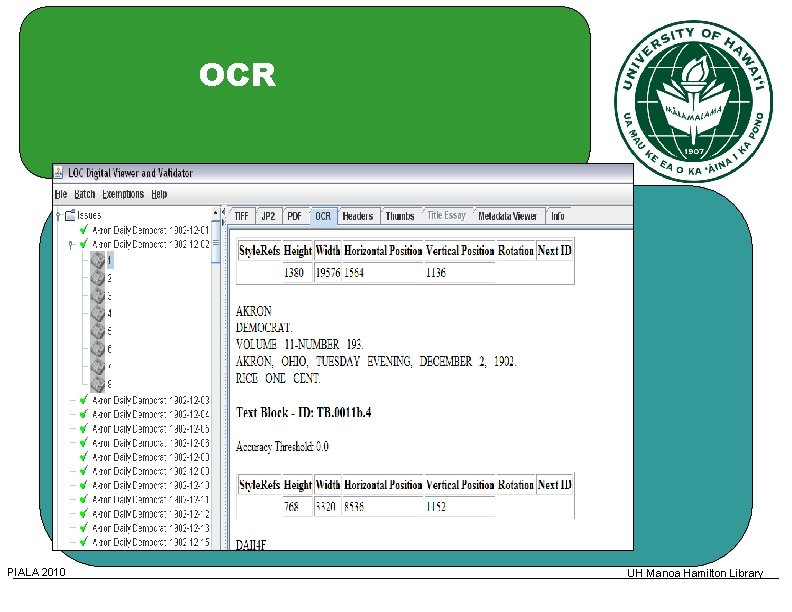This screenshot has width=792, height=612.
Task: Collapse the left pane with the split arrow
Action: (x=223, y=212)
